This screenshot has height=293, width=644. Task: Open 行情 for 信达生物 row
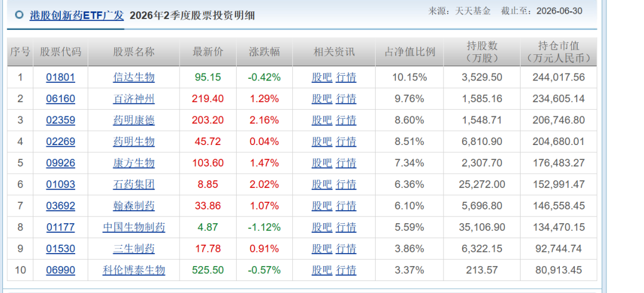346,77
